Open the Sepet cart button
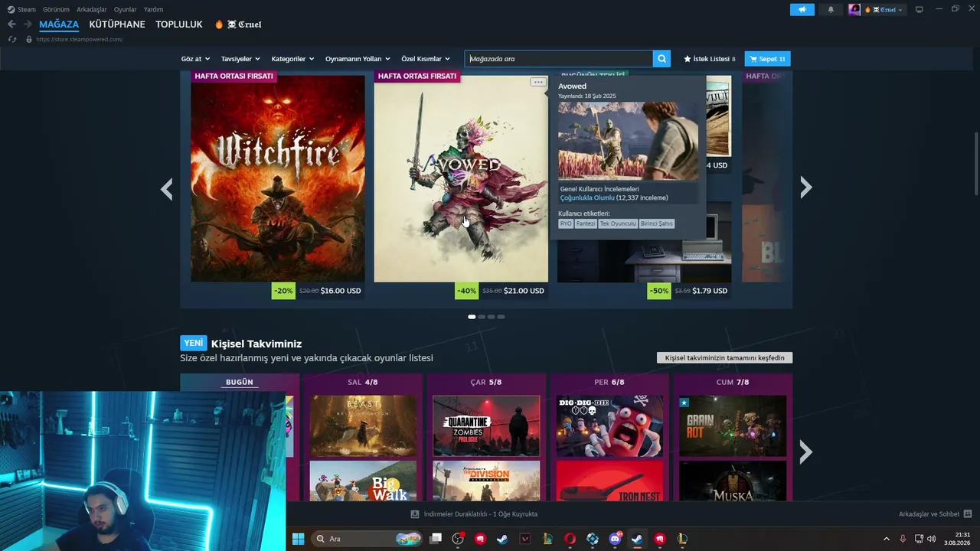Image resolution: width=980 pixels, height=551 pixels. coord(768,59)
